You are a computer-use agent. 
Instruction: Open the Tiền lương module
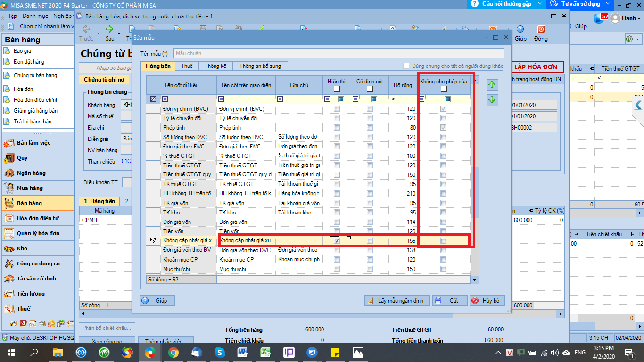[x=38, y=294]
